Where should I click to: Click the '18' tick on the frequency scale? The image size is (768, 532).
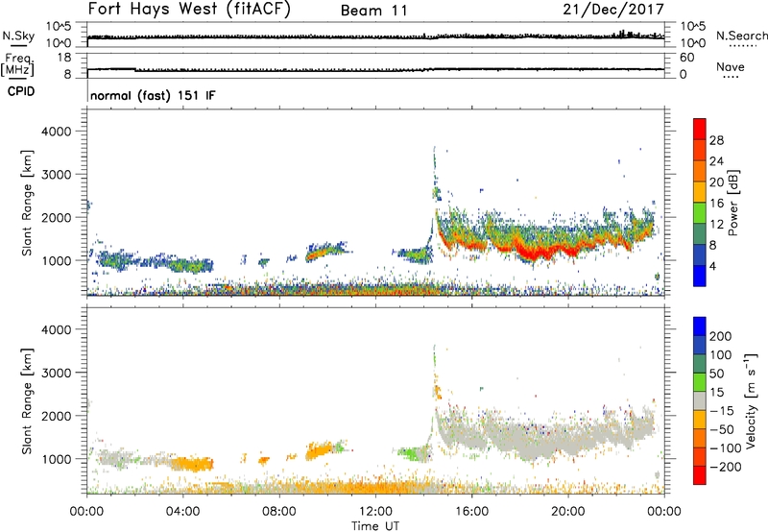(x=63, y=58)
